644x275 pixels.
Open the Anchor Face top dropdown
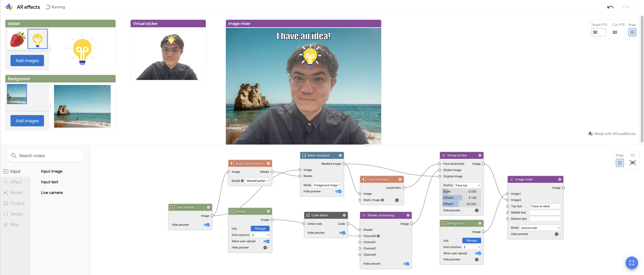click(x=467, y=185)
